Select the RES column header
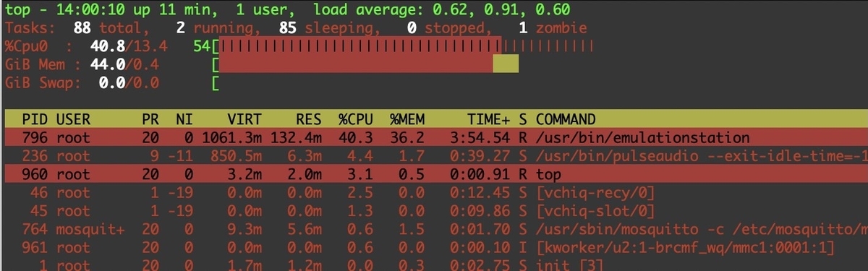 point(308,119)
